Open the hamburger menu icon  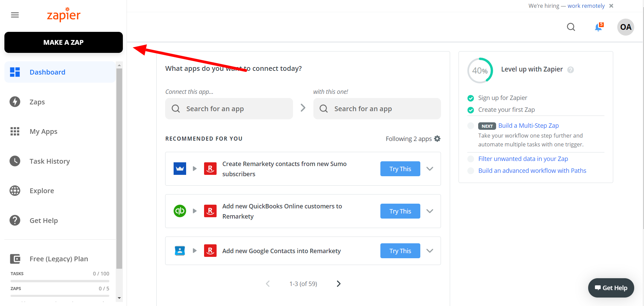15,15
